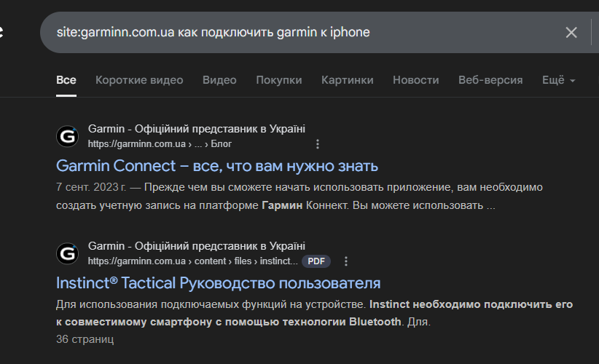
Task: Click Garmin favicon of second search result
Action: 67,253
